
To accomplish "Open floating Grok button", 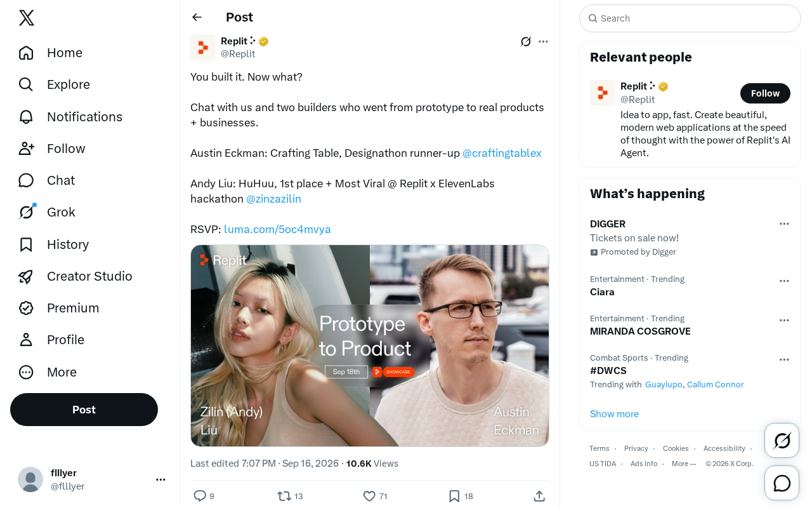I will click(x=782, y=440).
